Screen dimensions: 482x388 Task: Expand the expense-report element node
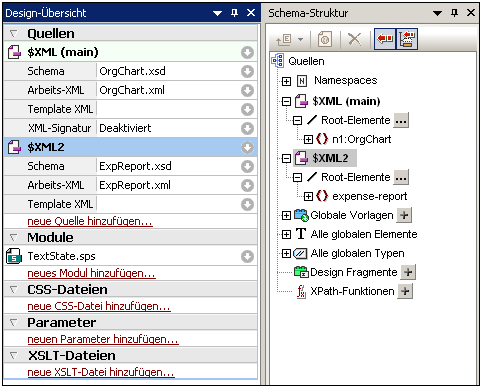click(308, 196)
